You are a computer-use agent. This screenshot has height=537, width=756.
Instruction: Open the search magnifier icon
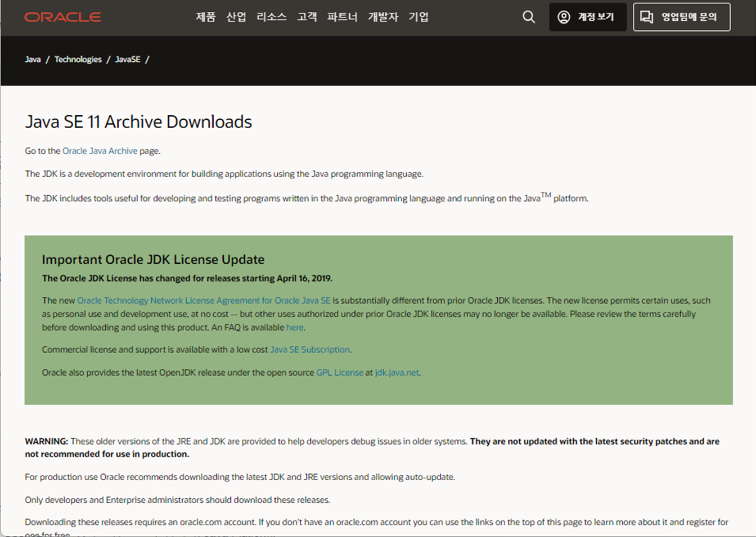click(x=529, y=17)
